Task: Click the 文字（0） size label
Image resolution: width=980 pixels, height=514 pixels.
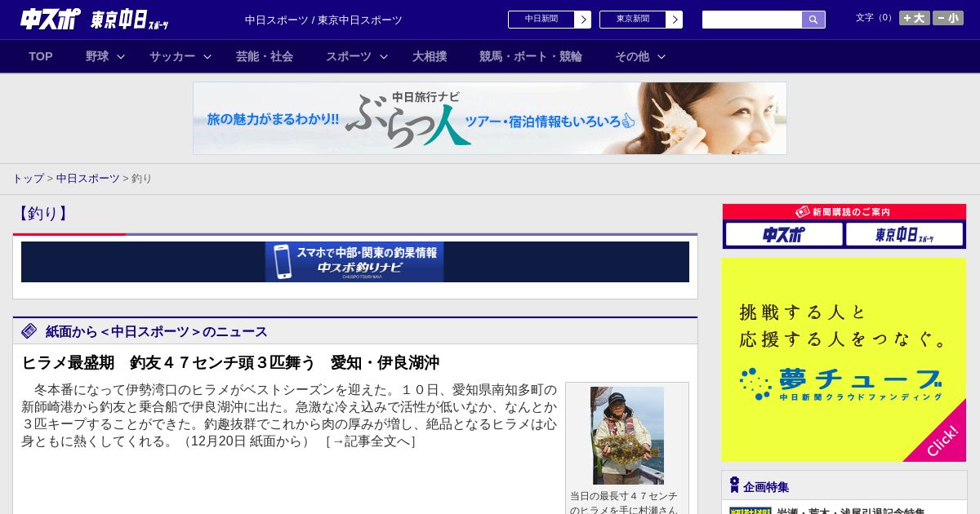Action: point(875,17)
